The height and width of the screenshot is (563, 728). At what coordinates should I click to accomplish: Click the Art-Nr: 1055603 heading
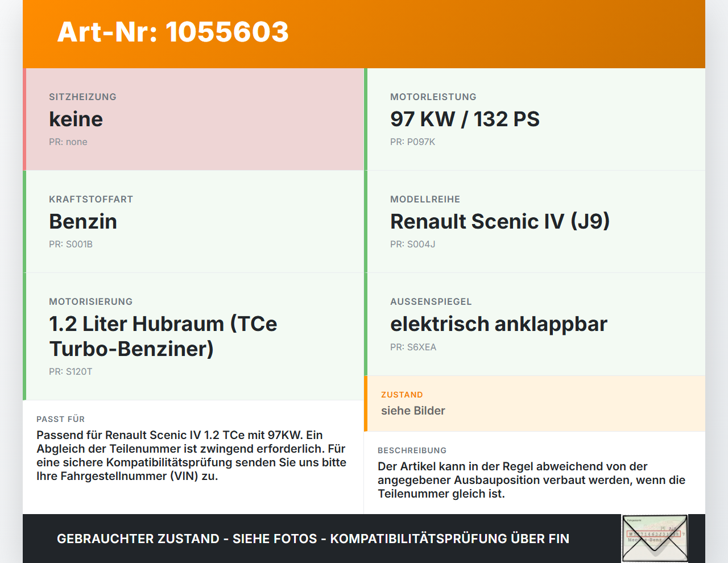click(x=173, y=32)
